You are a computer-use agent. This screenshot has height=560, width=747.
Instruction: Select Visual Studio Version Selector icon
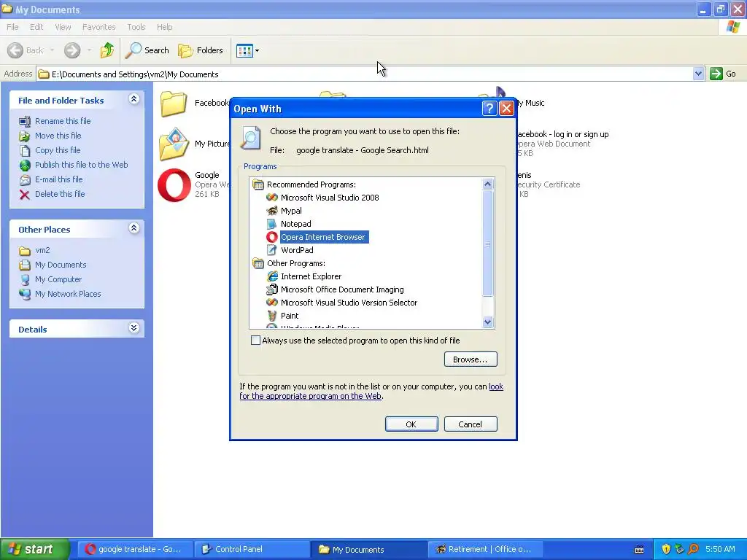pos(272,303)
